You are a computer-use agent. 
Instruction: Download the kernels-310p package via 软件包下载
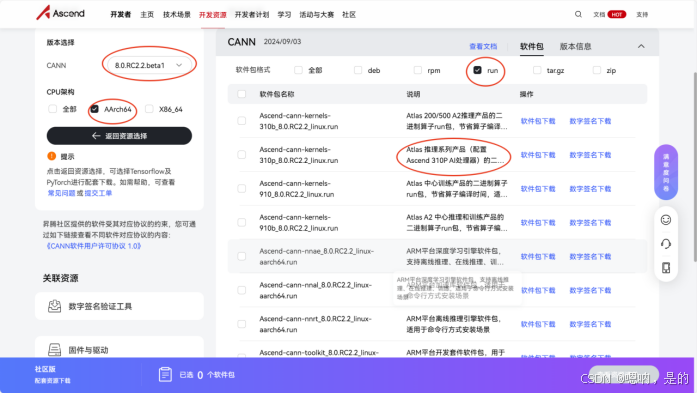tap(538, 155)
